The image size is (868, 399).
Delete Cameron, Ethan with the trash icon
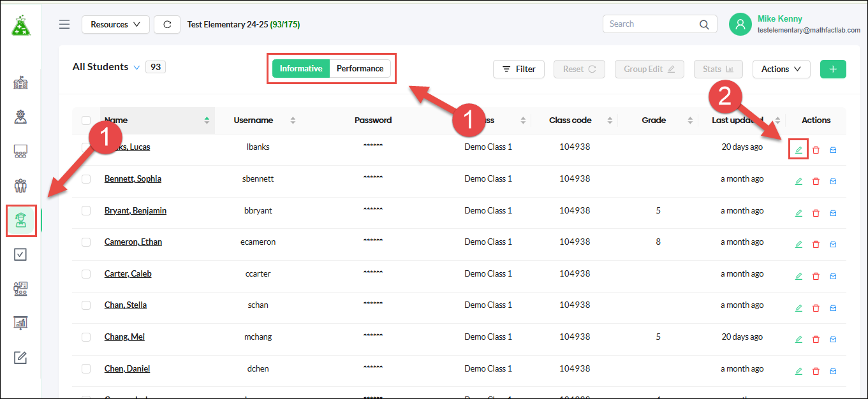(816, 244)
